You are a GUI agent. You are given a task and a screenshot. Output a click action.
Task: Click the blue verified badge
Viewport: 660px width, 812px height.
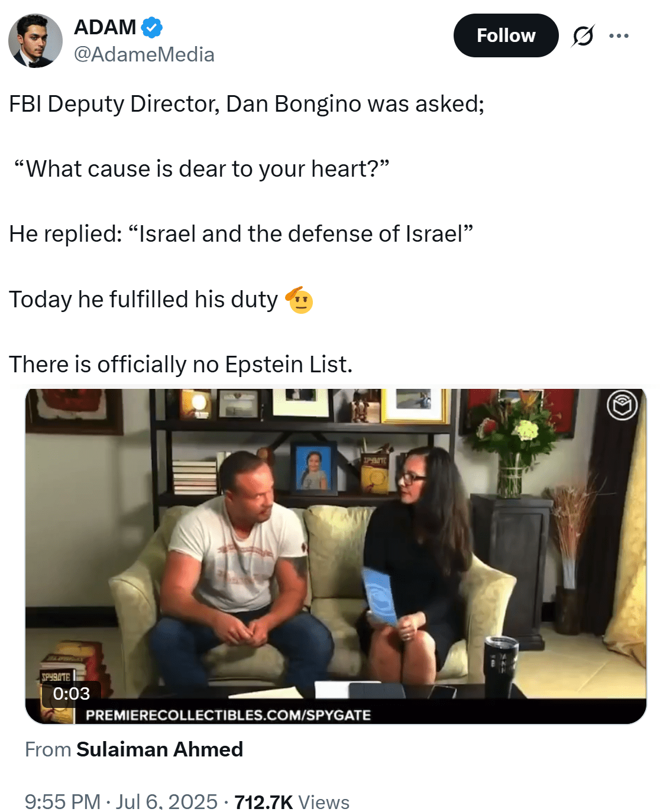tap(152, 27)
